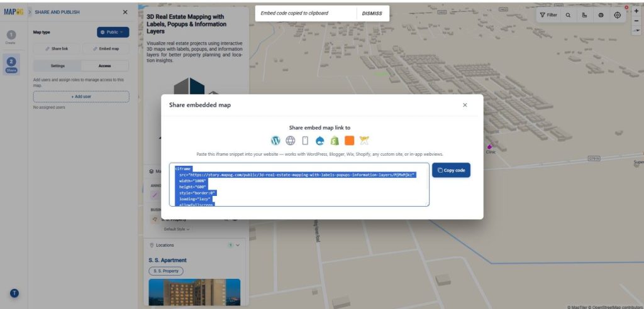Dismiss the clipboard notification
The height and width of the screenshot is (309, 644).
372,14
